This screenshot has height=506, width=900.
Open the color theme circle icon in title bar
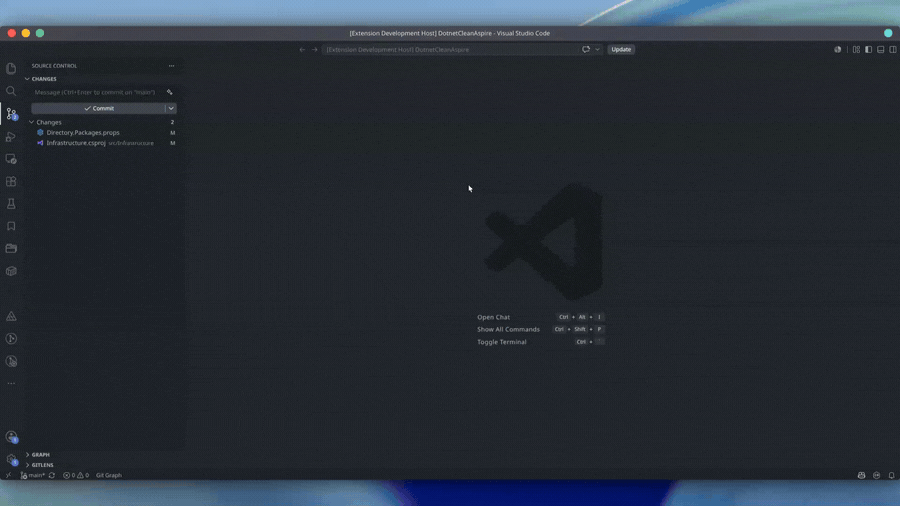(x=837, y=49)
